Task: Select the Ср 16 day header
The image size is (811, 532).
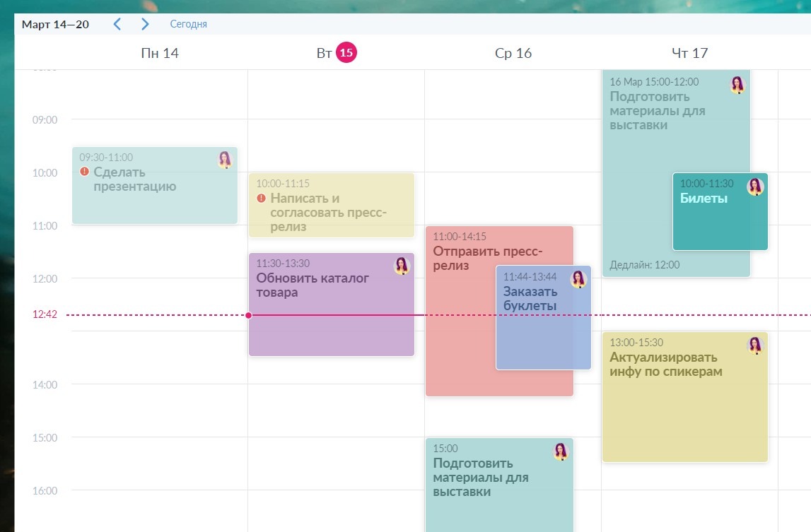Action: point(513,53)
